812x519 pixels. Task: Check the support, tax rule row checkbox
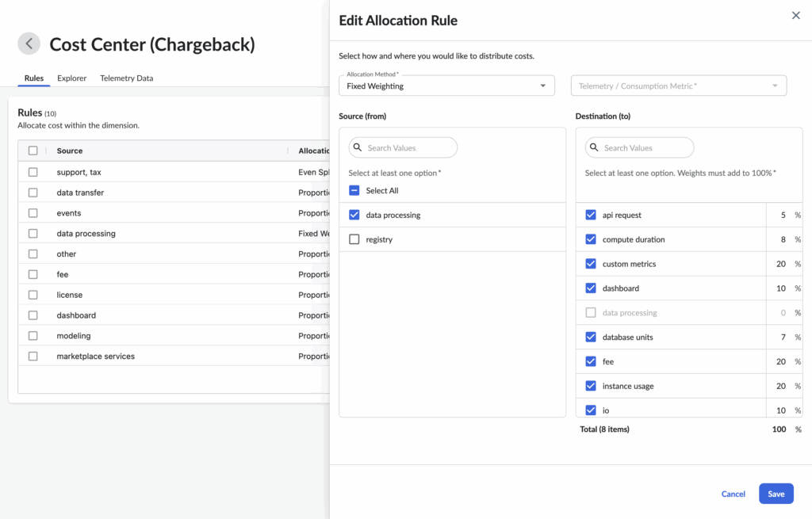click(33, 172)
